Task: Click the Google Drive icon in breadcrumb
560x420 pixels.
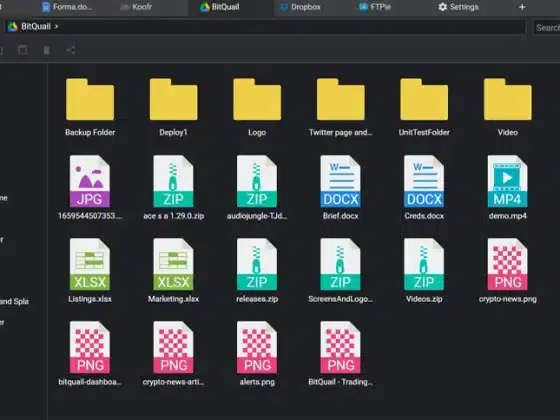Action: pos(13,27)
